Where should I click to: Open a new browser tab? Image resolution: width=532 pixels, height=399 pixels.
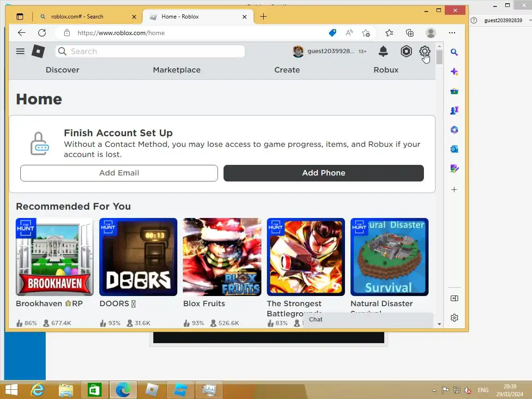point(263,16)
